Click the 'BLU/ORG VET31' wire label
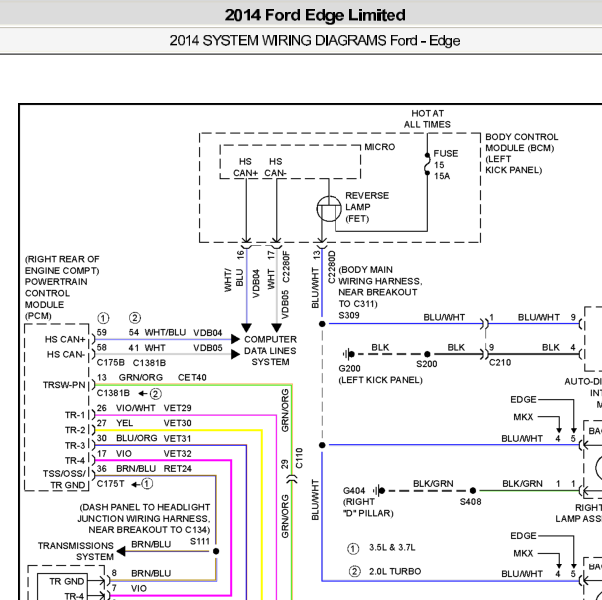Screen dimensions: 602x600 pyautogui.click(x=154, y=438)
